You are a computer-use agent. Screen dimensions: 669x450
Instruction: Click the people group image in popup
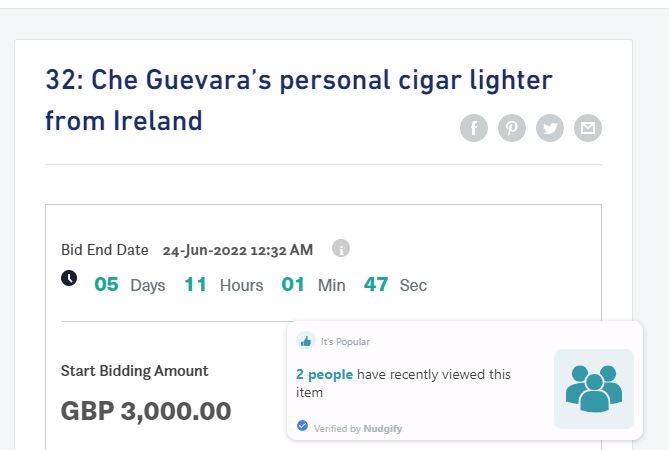click(x=593, y=389)
